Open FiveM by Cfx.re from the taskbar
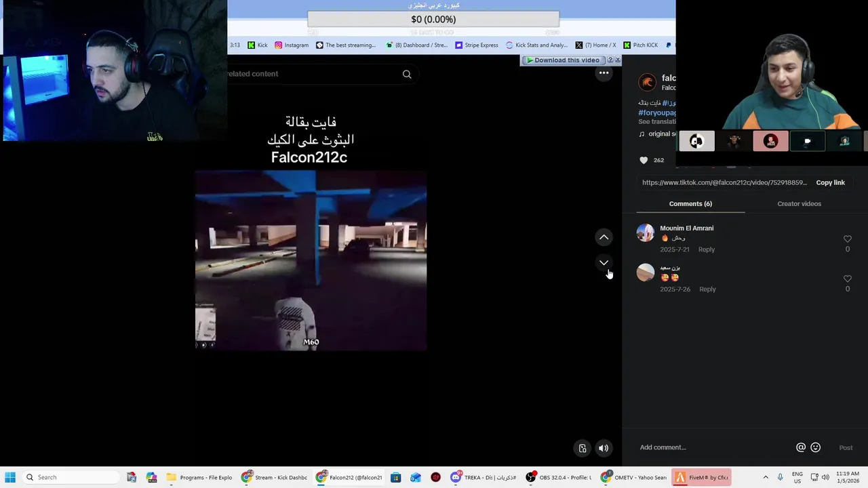The width and height of the screenshot is (868, 488). [702, 477]
